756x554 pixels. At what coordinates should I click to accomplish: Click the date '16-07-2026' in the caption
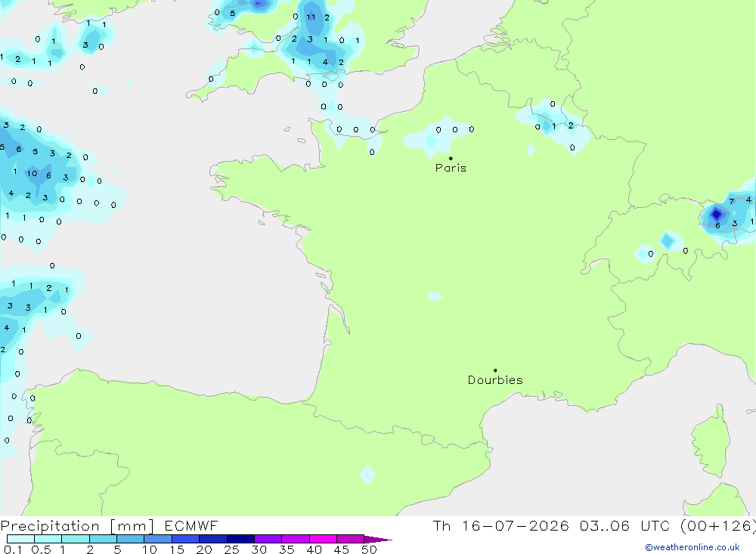(515, 526)
